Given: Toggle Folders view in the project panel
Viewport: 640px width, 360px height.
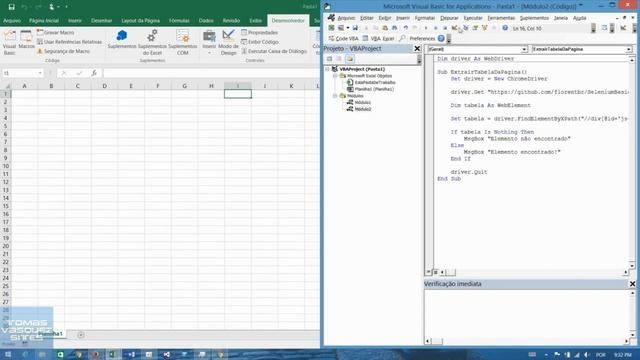Looking at the screenshot, I should pyautogui.click(x=350, y=59).
